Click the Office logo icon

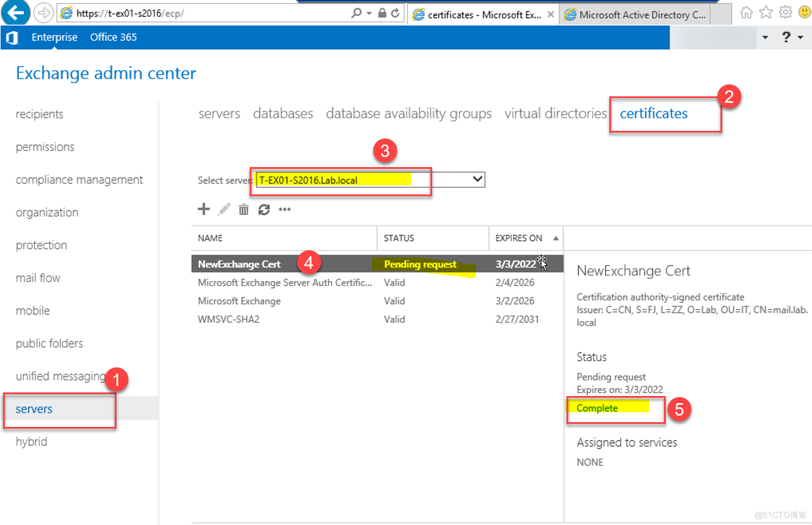pos(12,37)
